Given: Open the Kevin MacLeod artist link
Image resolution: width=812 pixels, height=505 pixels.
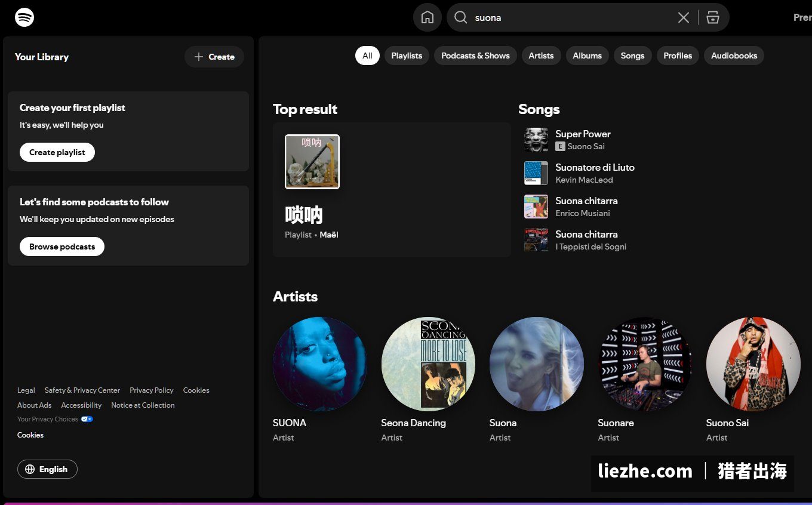Looking at the screenshot, I should (584, 180).
